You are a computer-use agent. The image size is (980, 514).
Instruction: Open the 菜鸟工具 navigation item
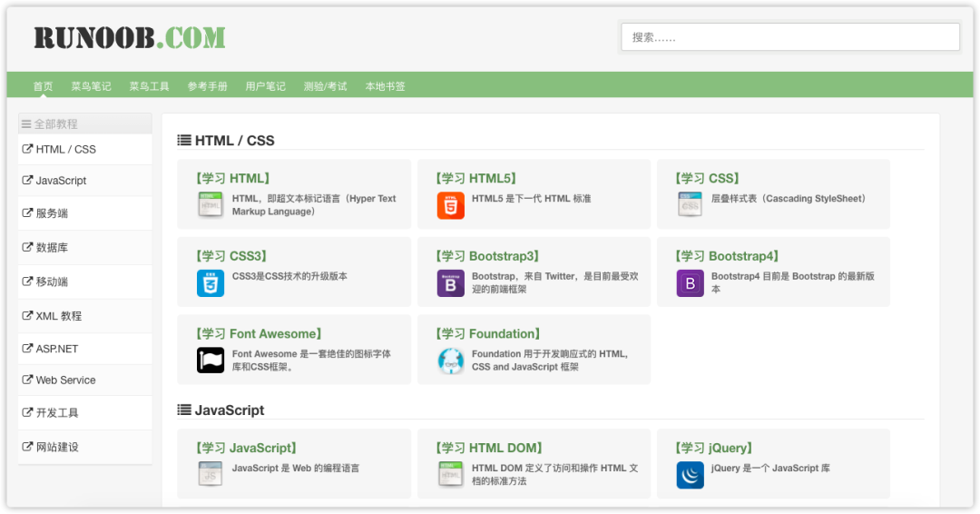[150, 86]
